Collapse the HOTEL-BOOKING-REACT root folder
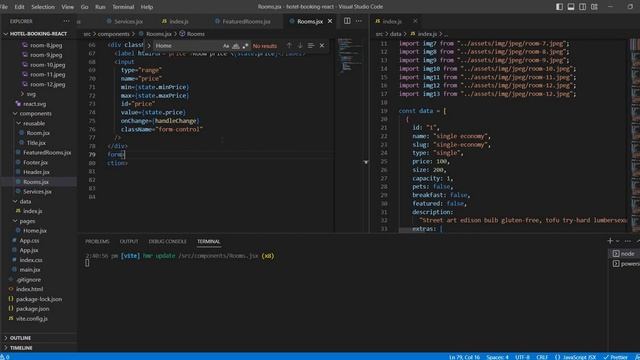The width and height of the screenshot is (640, 360). pyautogui.click(x=38, y=34)
